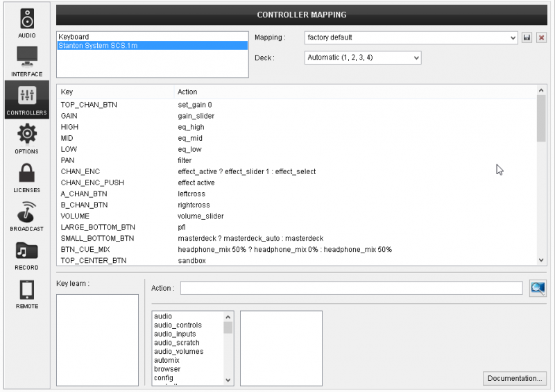Select the PAN key row
The height and width of the screenshot is (392, 555).
(x=297, y=160)
